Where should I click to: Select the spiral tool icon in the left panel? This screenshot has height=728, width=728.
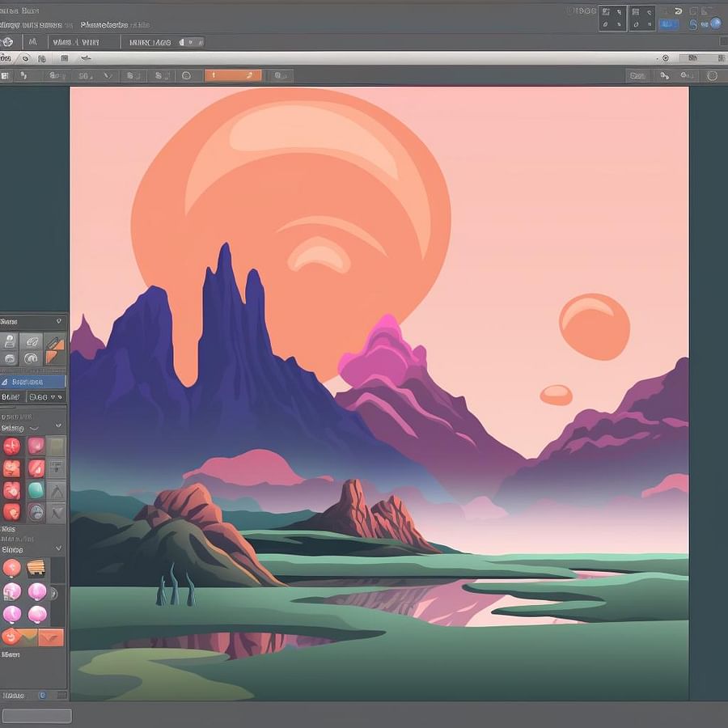click(31, 358)
